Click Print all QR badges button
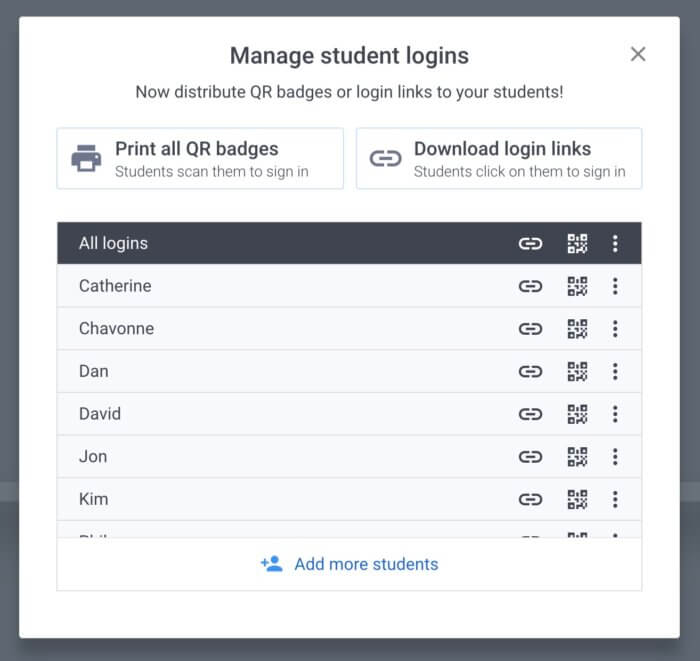This screenshot has height=661, width=700. click(200, 158)
